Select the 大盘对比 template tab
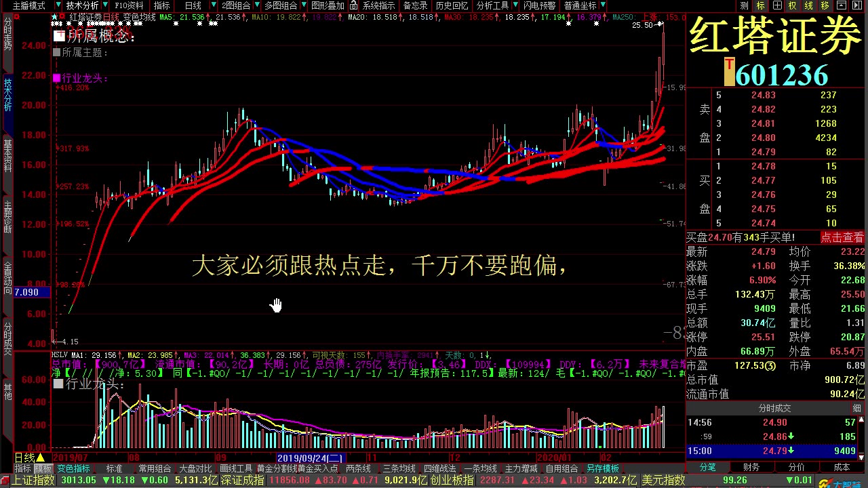Screen dimensions: 868x488 point(195,468)
